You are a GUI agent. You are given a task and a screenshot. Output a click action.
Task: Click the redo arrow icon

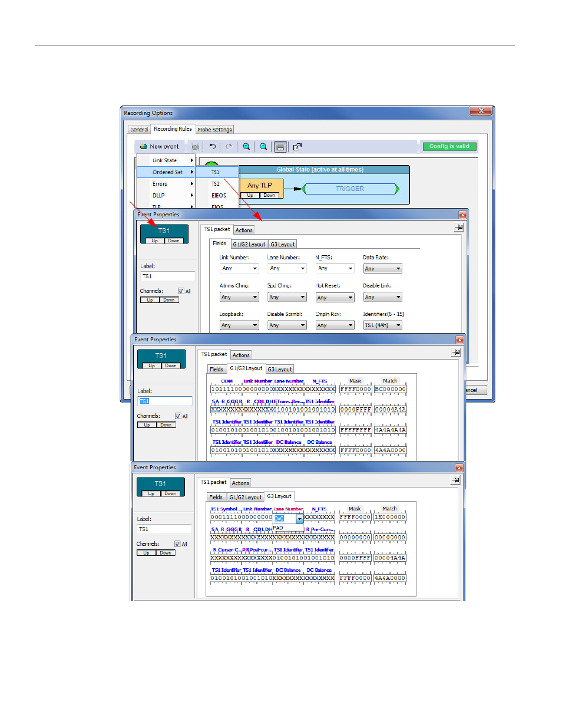[229, 147]
